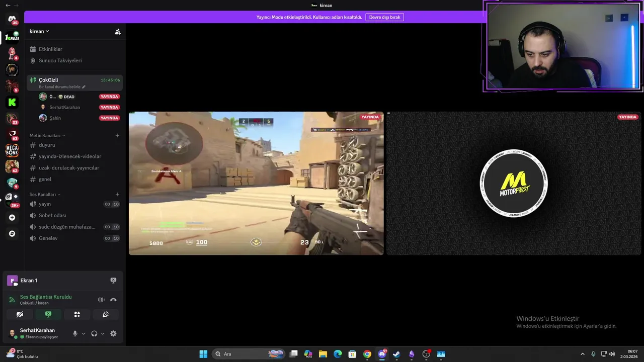Viewport: 644px width, 362px height.
Task: Stop streaming icon next to Ekran 1
Action: point(113,281)
